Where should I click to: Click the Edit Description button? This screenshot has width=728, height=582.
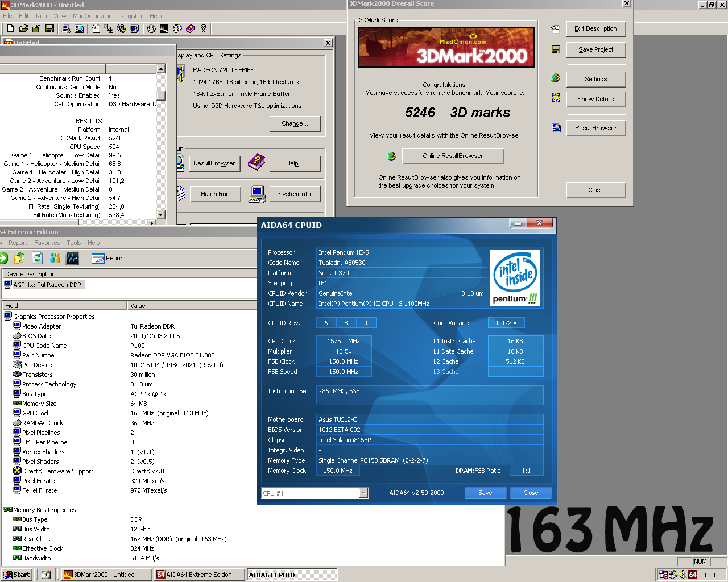pos(595,28)
